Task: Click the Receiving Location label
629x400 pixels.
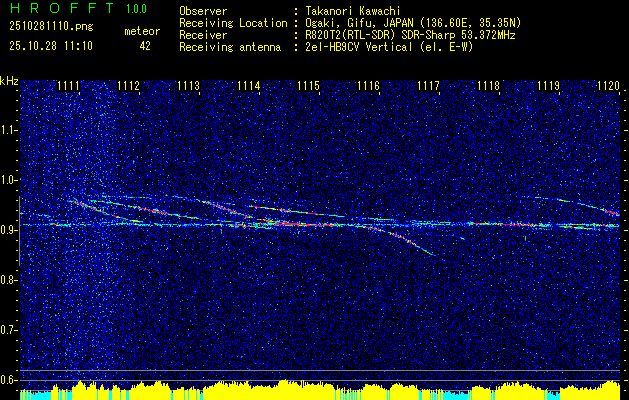Action: pos(233,23)
